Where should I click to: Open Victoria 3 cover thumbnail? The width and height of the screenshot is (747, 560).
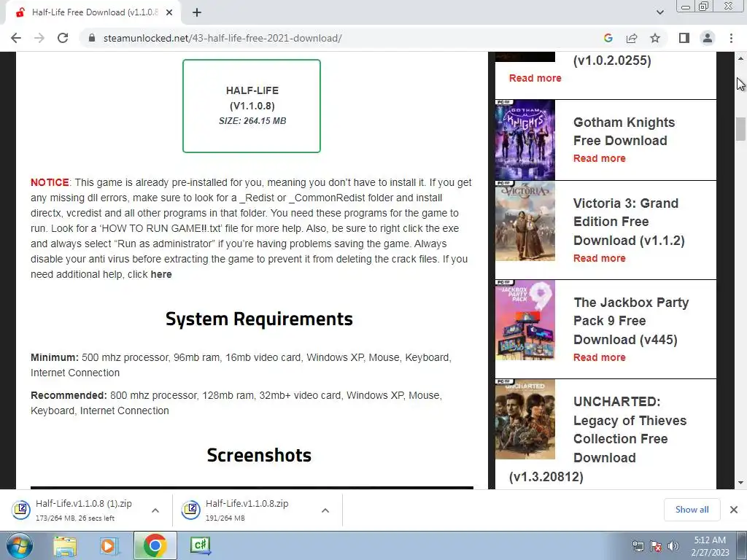[525, 221]
